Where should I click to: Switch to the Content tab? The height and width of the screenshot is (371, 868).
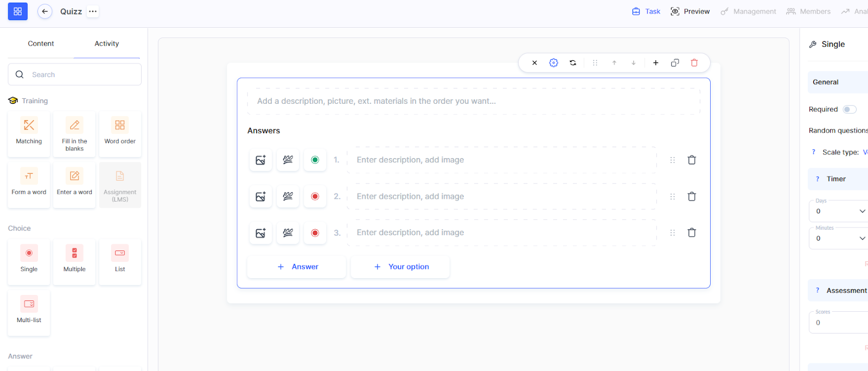tap(41, 43)
